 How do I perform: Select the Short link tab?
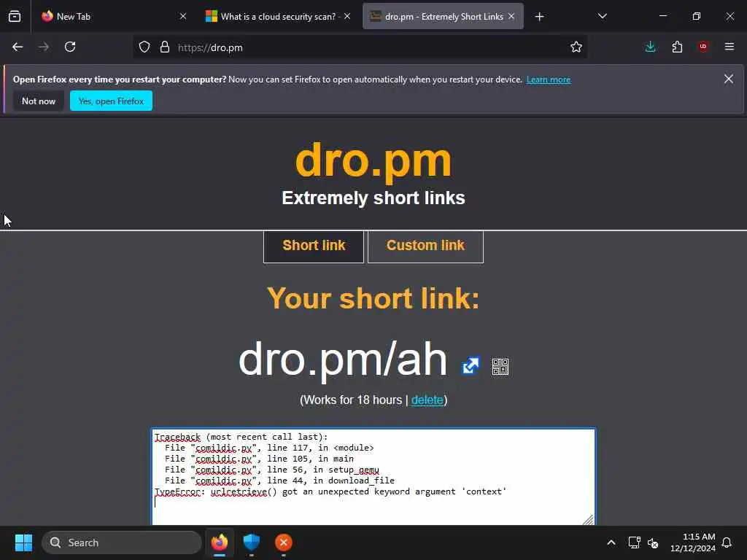(x=314, y=246)
